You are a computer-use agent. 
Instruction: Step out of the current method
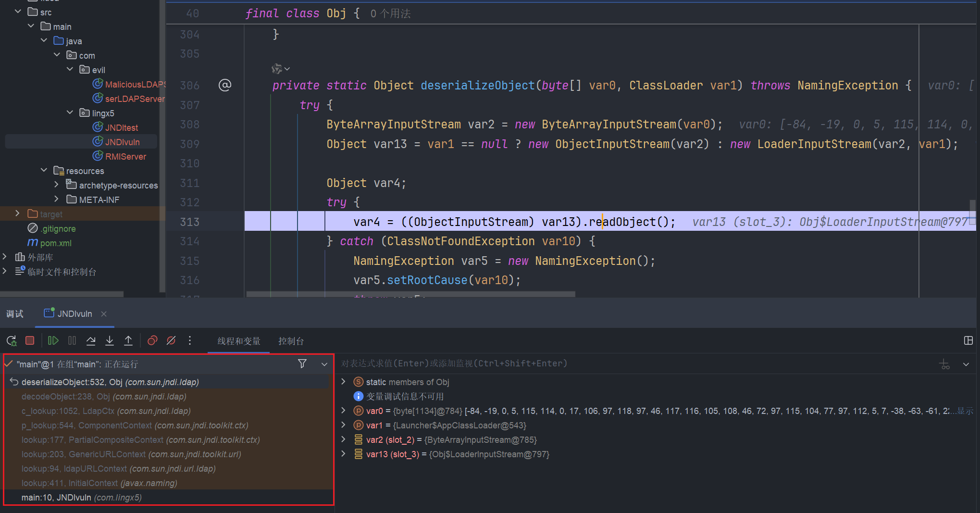[128, 340]
